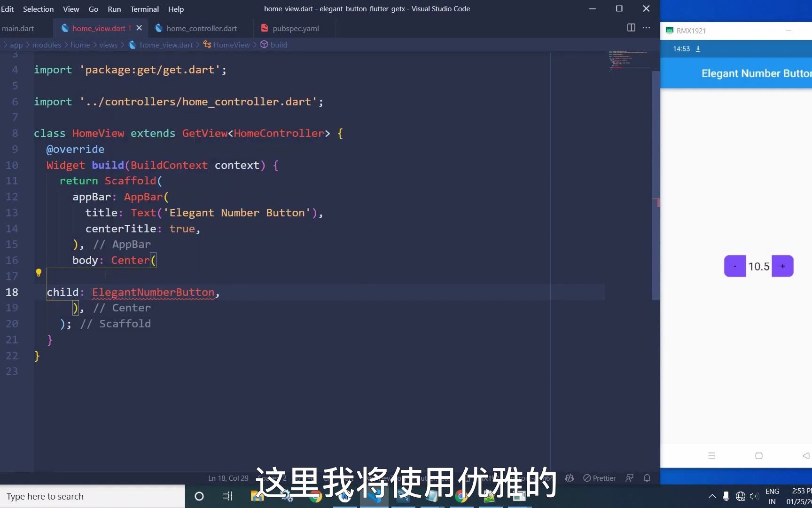Open the Help menu
The height and width of the screenshot is (508, 812).
(176, 9)
